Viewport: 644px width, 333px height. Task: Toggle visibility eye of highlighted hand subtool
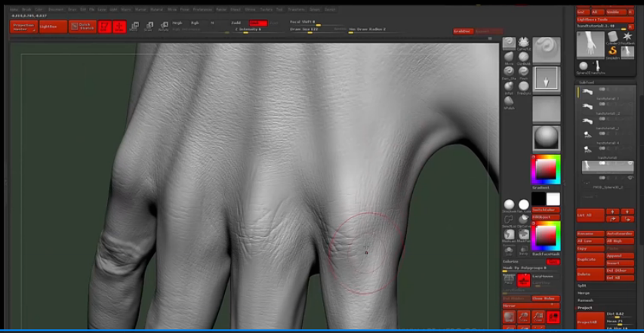pyautogui.click(x=630, y=163)
